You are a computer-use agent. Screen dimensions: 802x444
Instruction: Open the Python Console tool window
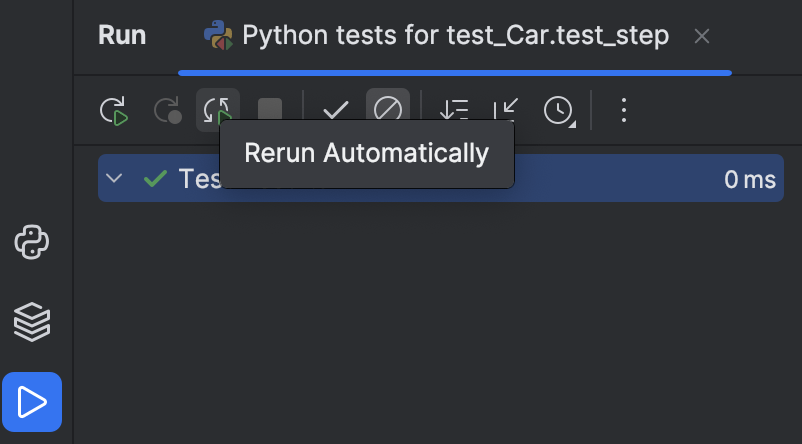32,242
